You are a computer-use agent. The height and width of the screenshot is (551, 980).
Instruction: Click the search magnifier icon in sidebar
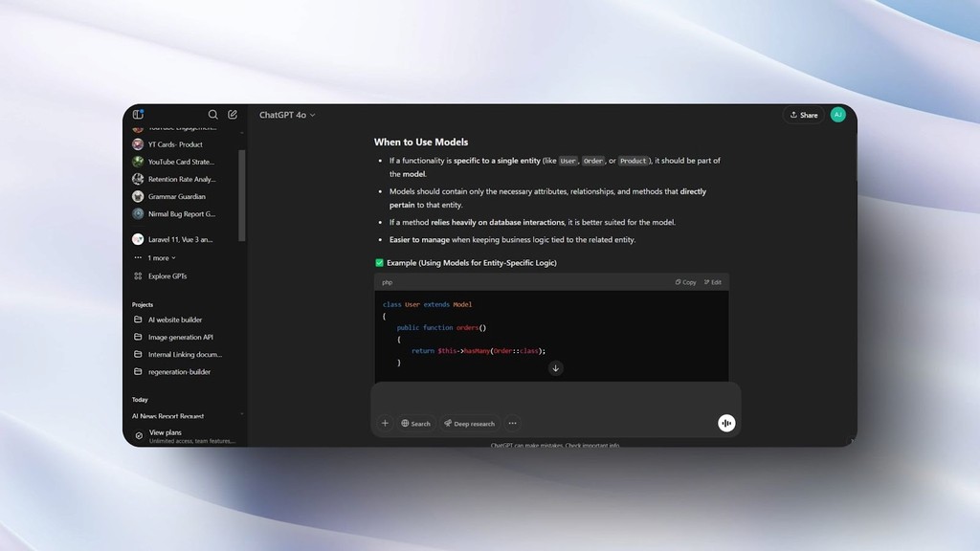[x=212, y=114]
